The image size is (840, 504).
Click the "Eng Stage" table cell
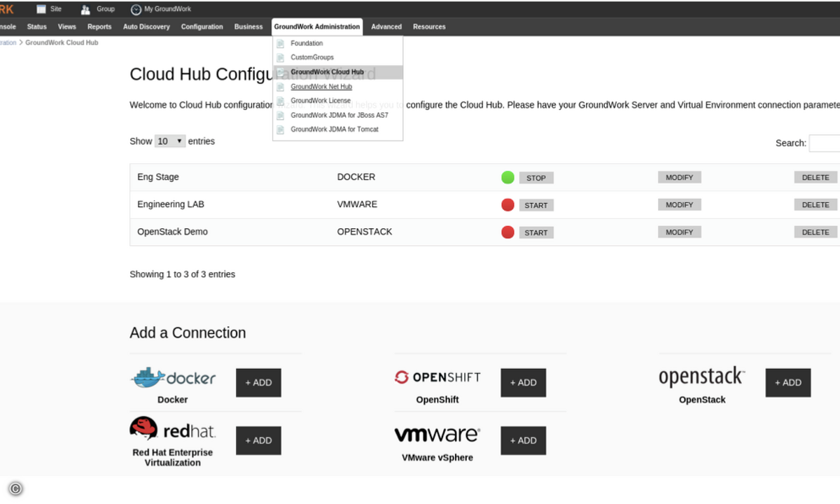(x=158, y=177)
